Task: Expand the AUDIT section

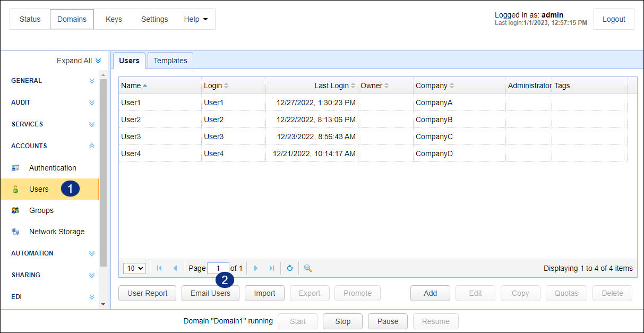Action: click(x=92, y=103)
